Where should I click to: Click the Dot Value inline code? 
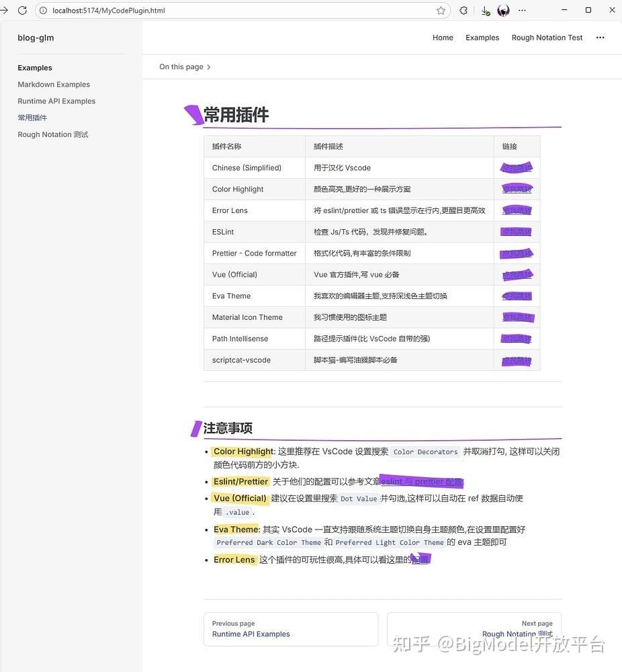(x=359, y=499)
